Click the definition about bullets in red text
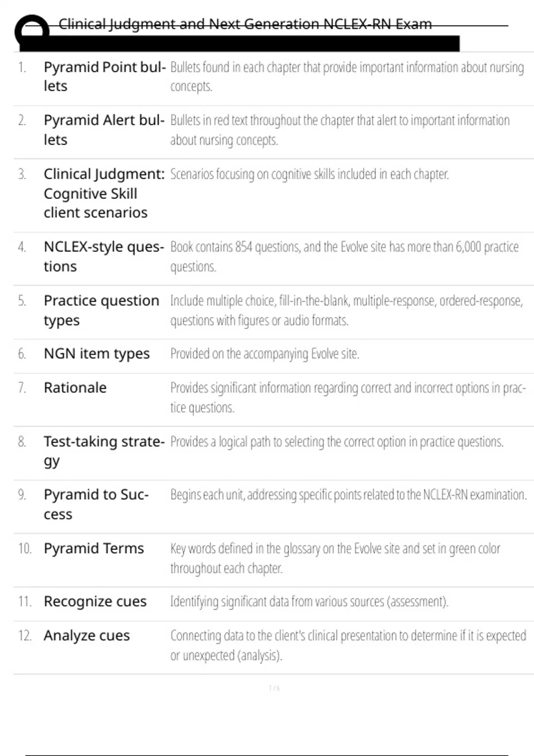 coord(340,129)
